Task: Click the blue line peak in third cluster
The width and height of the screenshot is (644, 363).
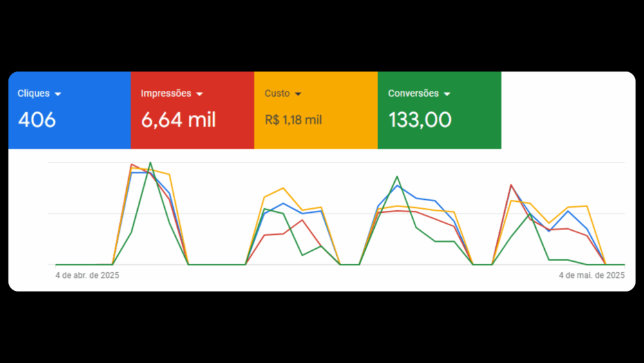Action: (397, 186)
